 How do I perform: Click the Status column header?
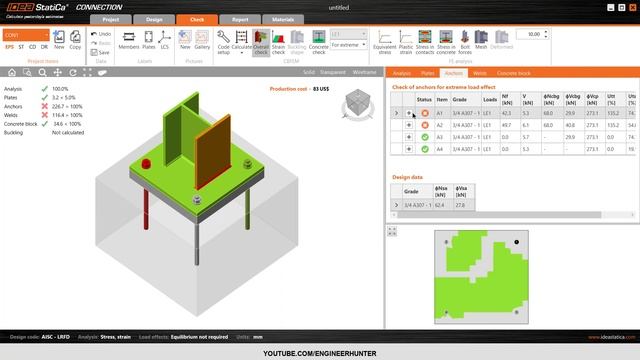pyautogui.click(x=424, y=100)
